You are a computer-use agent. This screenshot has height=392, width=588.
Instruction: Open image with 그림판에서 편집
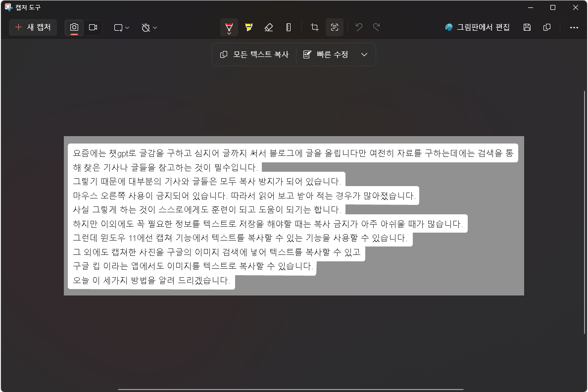pos(477,27)
